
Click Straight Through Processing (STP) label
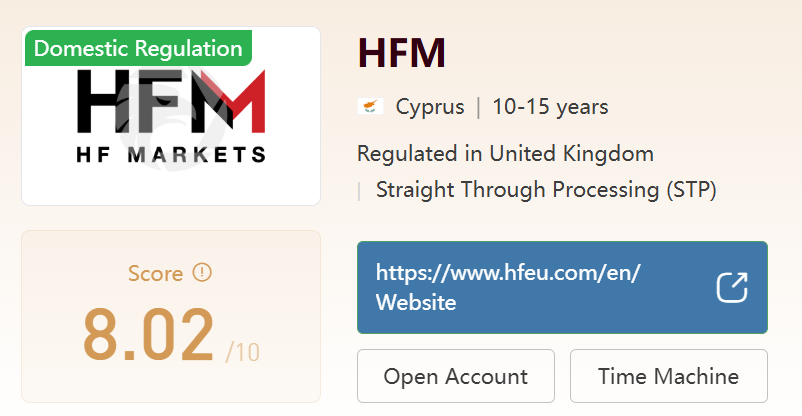tap(546, 190)
